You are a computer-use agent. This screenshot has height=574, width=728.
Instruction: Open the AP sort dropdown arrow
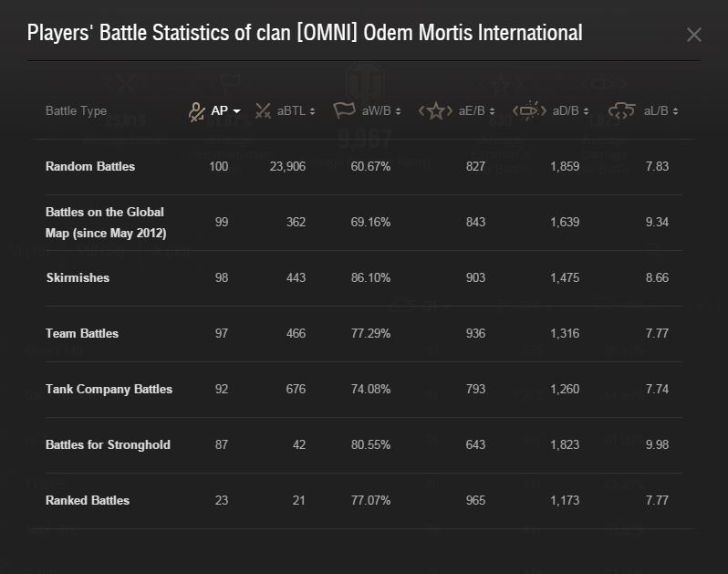(236, 111)
